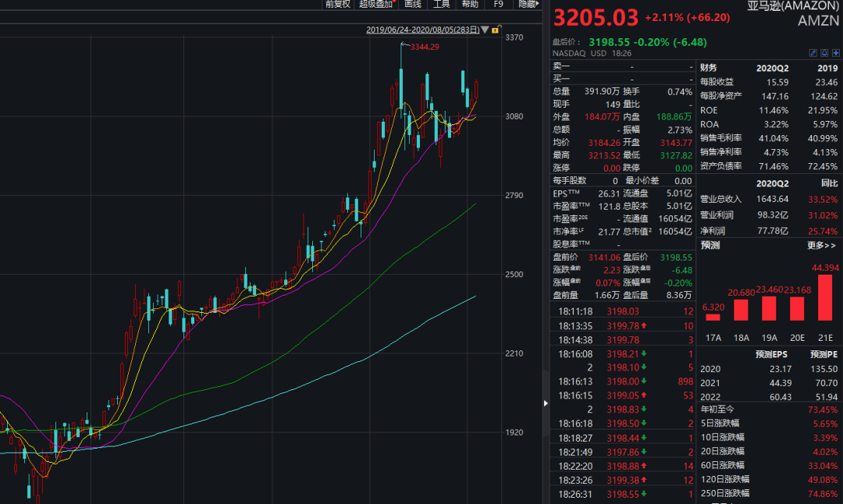Click the NASDAQ USD 18:26 label

pyautogui.click(x=592, y=53)
